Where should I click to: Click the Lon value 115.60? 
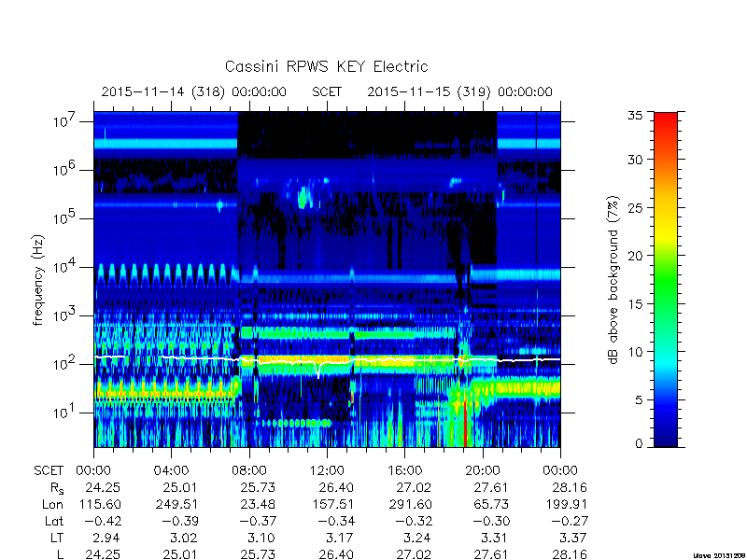99,504
